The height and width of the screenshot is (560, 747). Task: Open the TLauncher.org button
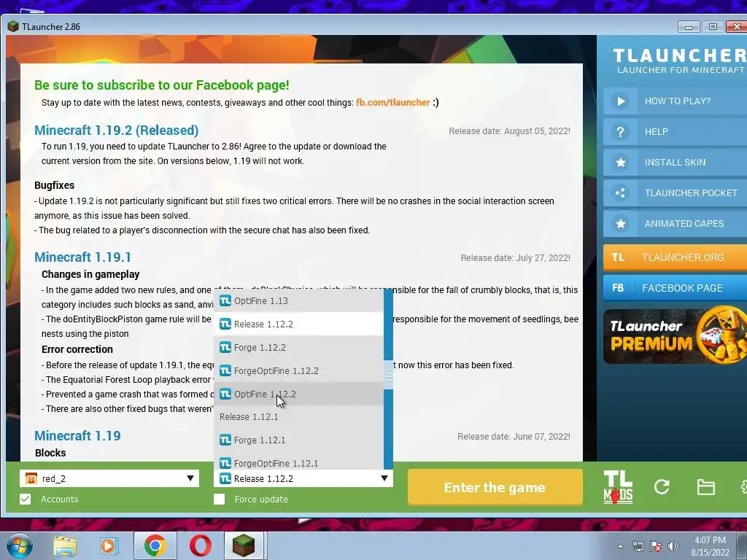click(x=675, y=257)
